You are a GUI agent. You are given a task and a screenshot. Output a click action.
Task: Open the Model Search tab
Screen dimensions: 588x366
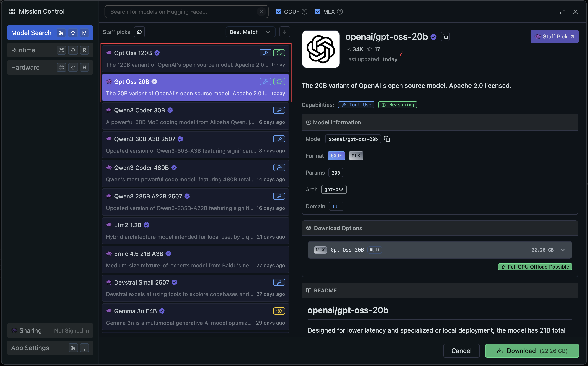[50, 33]
